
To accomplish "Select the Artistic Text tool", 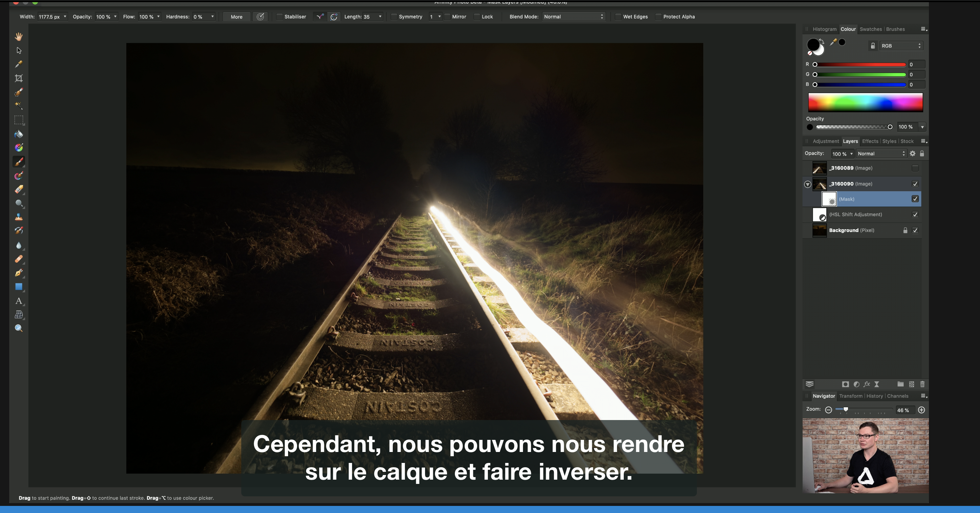I will tap(19, 301).
